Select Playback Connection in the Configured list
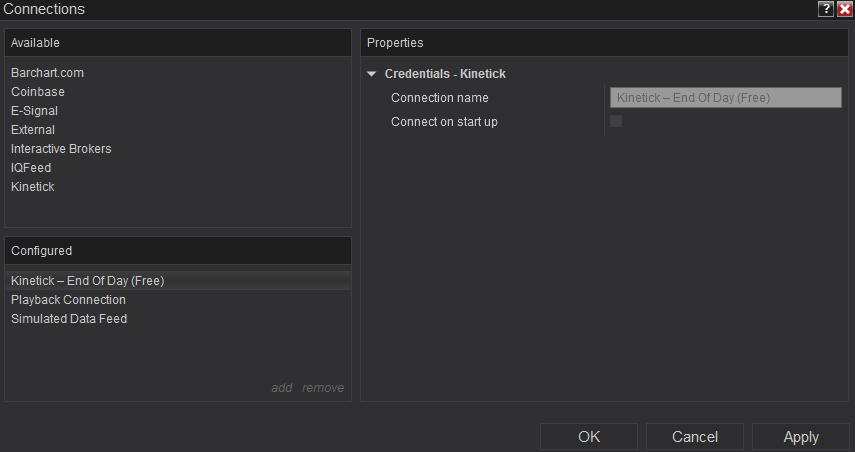 pos(178,300)
